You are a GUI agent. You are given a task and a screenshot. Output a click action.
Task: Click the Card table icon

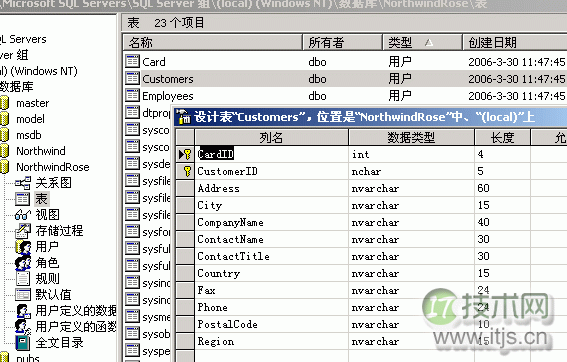[x=132, y=61]
